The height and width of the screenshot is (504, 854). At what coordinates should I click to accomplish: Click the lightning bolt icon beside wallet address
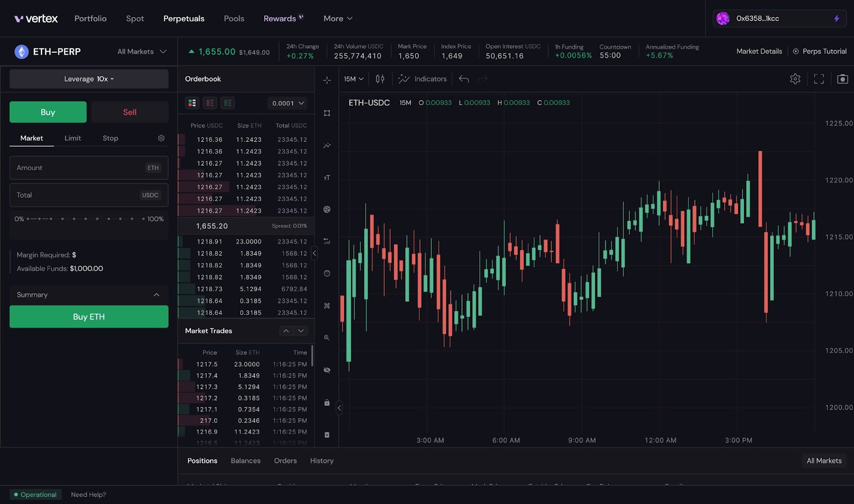[836, 19]
